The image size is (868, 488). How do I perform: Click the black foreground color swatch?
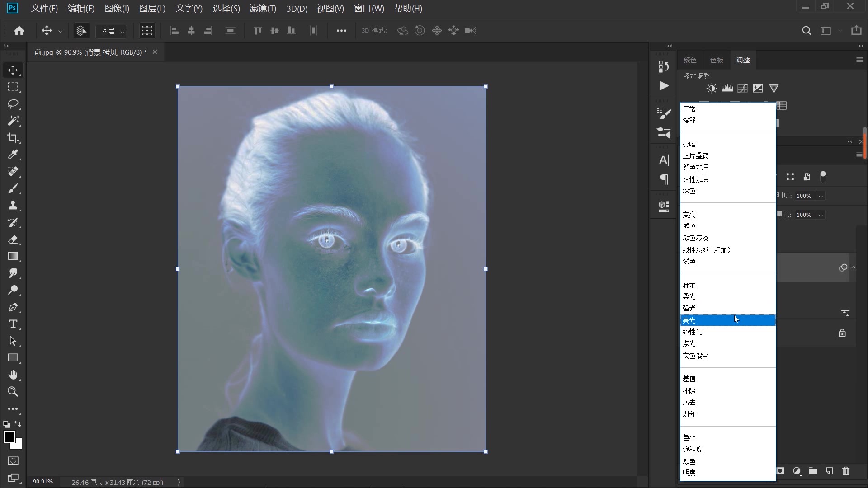point(9,436)
